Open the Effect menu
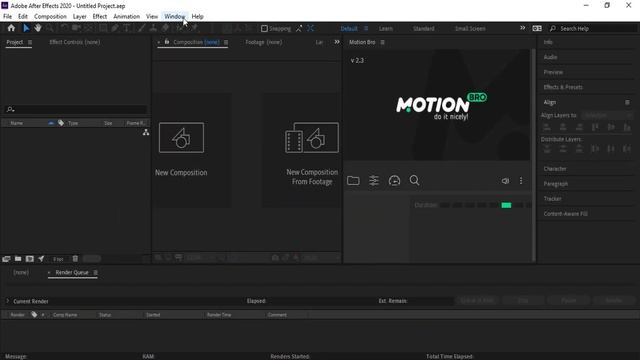Screen dimensions: 640x360 [100, 16]
